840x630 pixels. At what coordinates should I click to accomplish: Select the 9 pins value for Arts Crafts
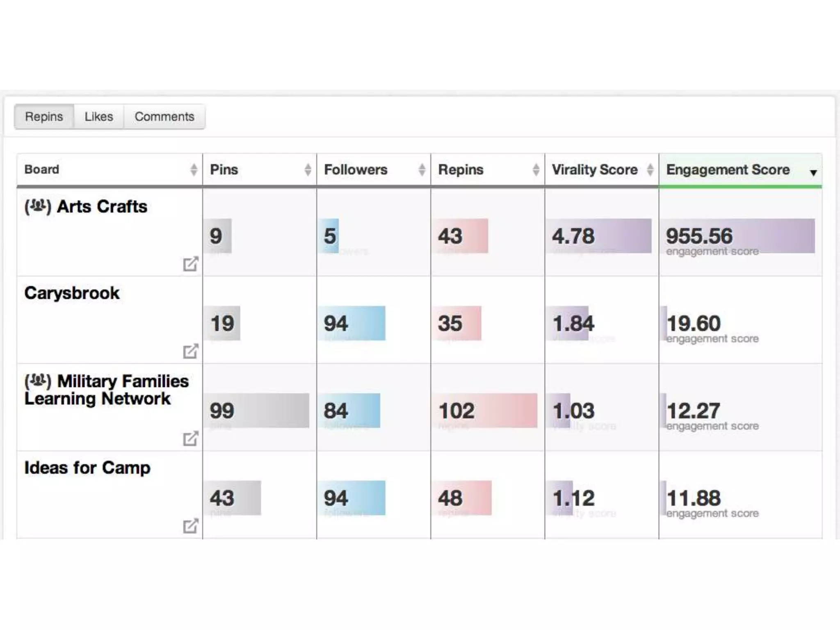click(x=216, y=236)
